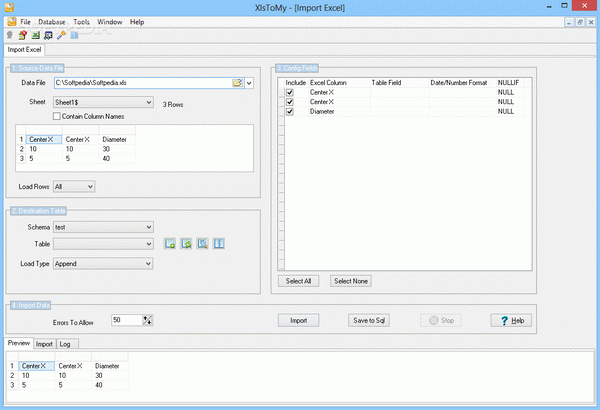Screen dimensions: 600x410
Task: Click the Excel import toolbar icon
Action: coord(36,35)
